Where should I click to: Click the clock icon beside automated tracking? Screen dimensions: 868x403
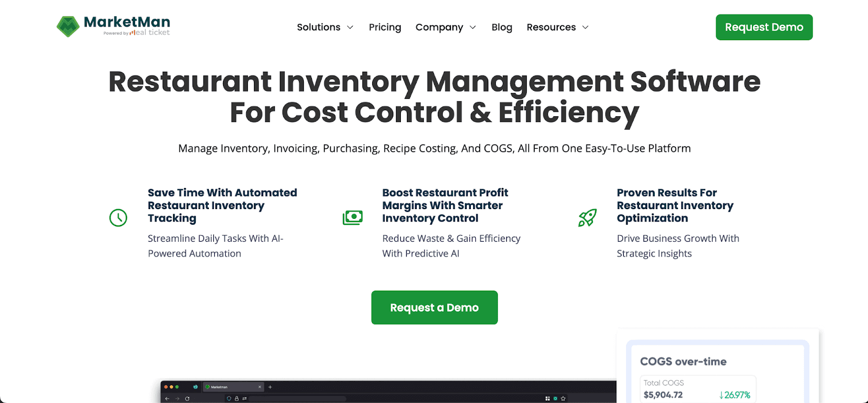pyautogui.click(x=118, y=218)
